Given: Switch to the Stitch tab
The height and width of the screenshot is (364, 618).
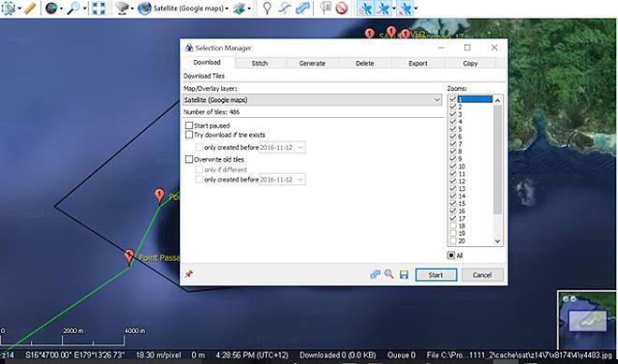Looking at the screenshot, I should coord(259,63).
